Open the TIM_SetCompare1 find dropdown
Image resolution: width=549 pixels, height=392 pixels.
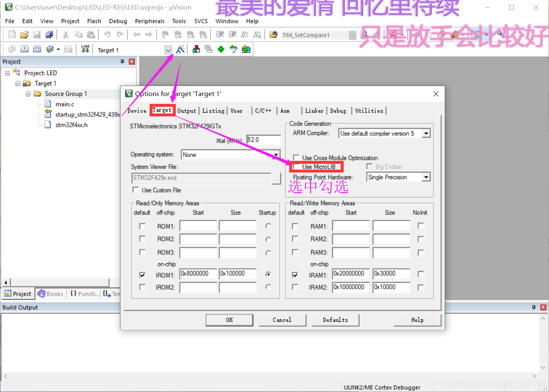[352, 35]
